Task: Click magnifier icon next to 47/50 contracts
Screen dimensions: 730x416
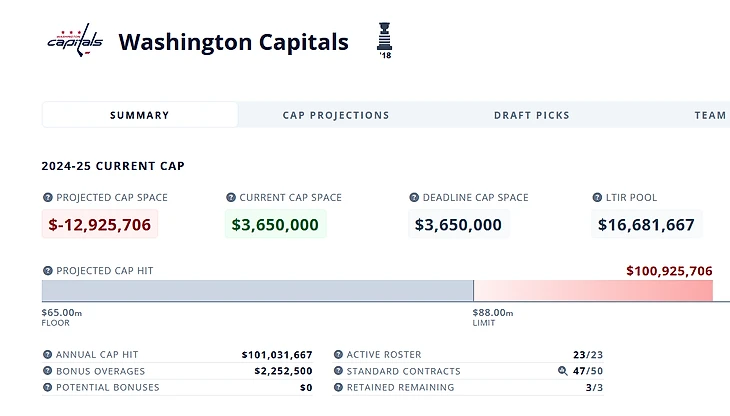Action: tap(562, 371)
